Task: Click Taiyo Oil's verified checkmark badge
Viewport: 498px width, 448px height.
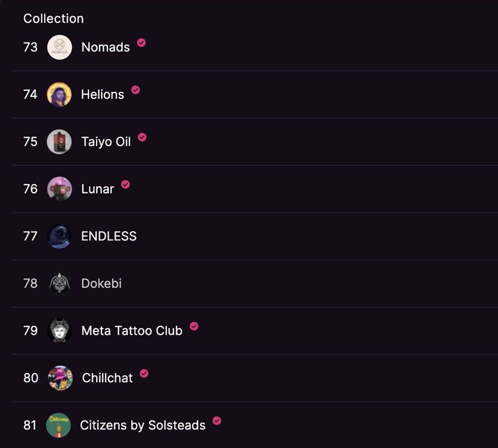Action: (x=142, y=137)
